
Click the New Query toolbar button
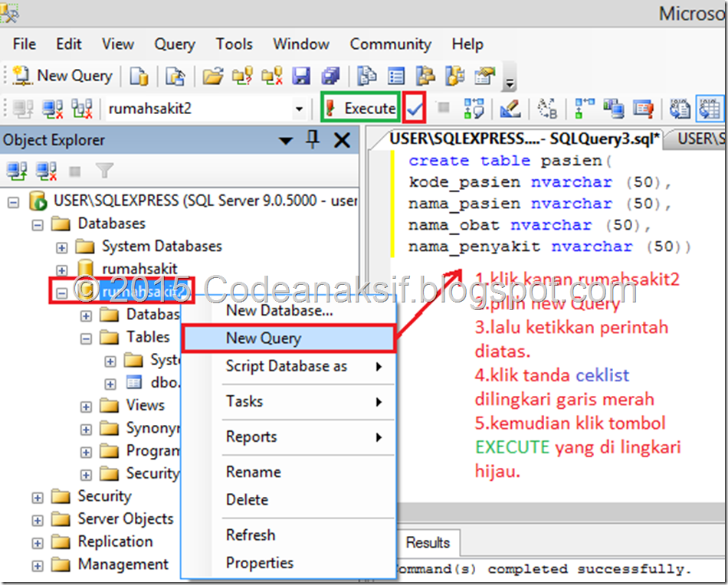[x=63, y=76]
